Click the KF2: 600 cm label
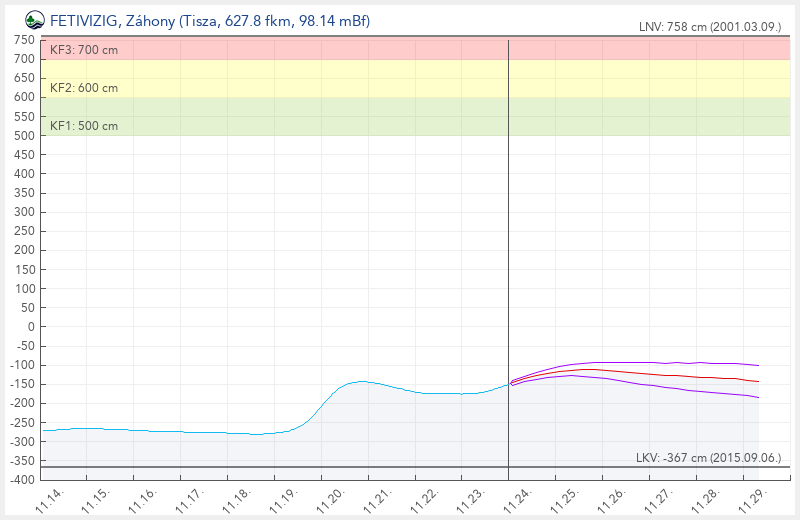 [84, 88]
